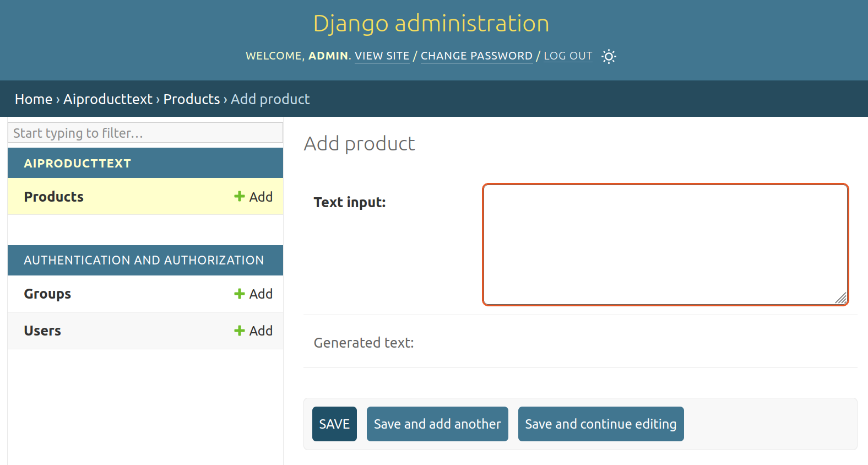Viewport: 868px width, 465px height.
Task: Click Save and continue editing button
Action: pyautogui.click(x=601, y=424)
